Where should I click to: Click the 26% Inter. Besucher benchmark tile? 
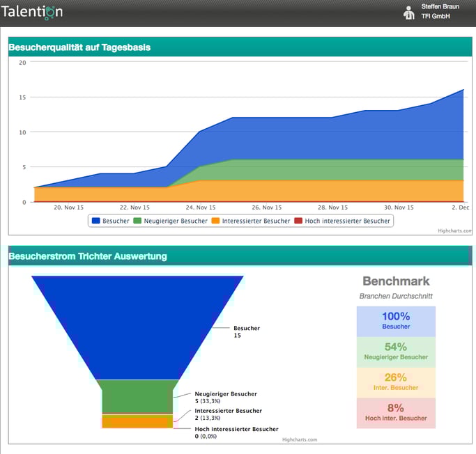396,383
